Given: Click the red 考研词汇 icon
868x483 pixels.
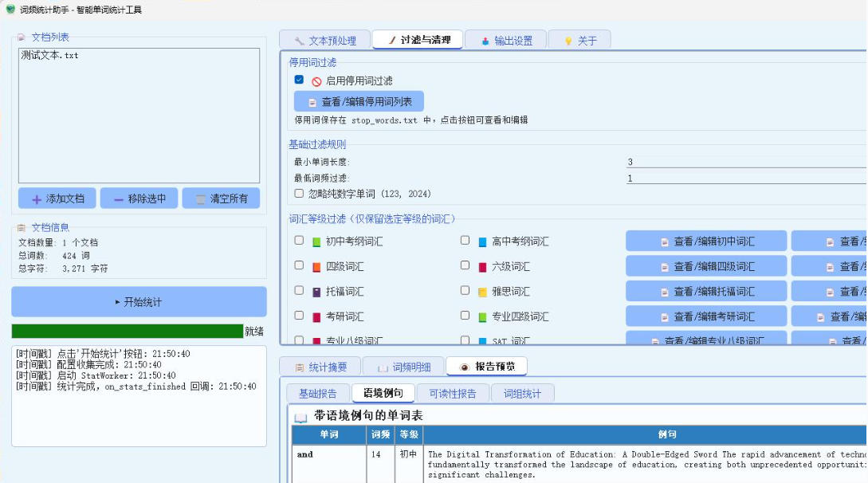Looking at the screenshot, I should [x=316, y=317].
